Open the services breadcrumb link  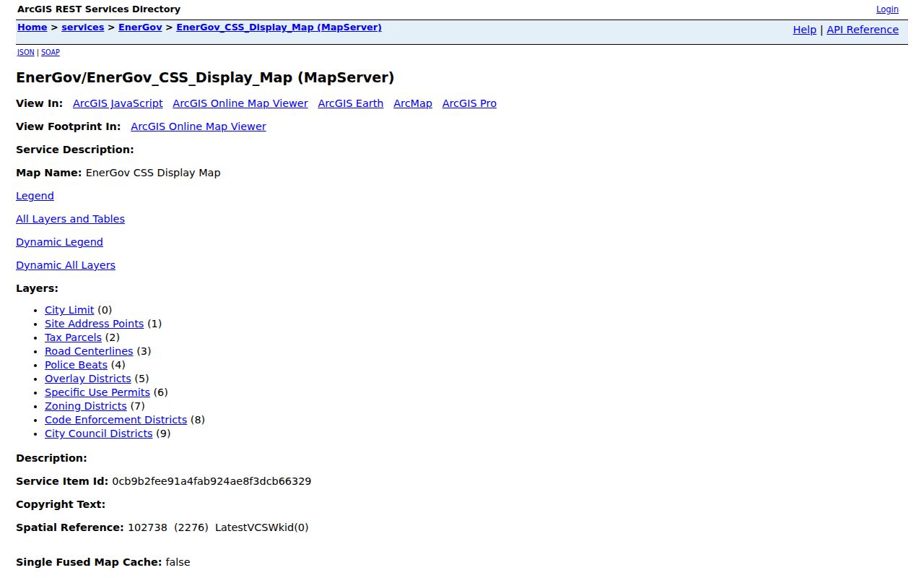(x=83, y=27)
